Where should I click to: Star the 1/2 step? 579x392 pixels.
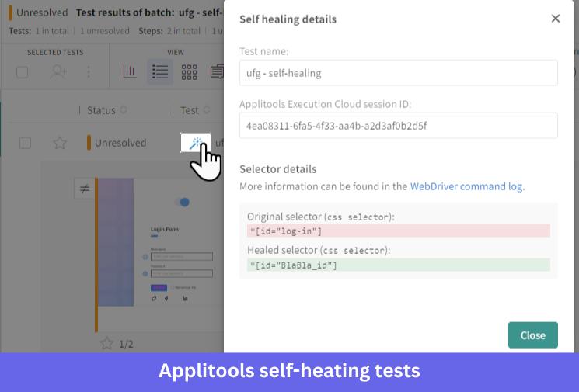[x=106, y=343]
